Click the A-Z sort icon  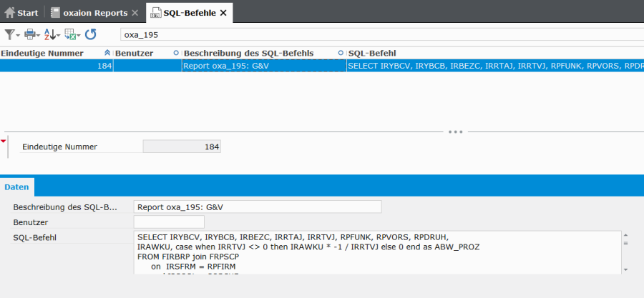pos(49,34)
